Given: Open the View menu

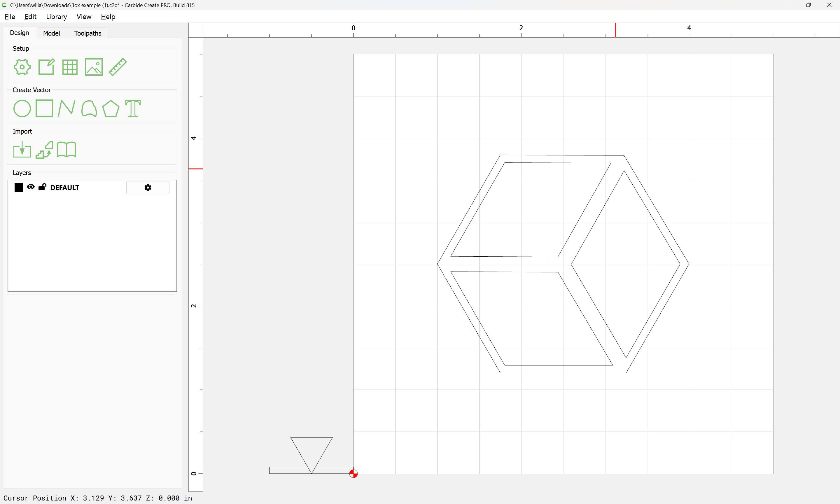Looking at the screenshot, I should [84, 17].
